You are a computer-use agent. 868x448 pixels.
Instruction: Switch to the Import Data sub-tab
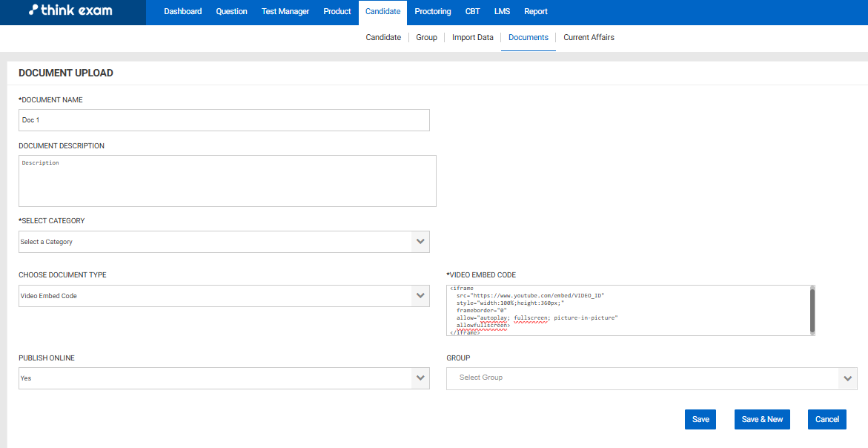pyautogui.click(x=472, y=38)
